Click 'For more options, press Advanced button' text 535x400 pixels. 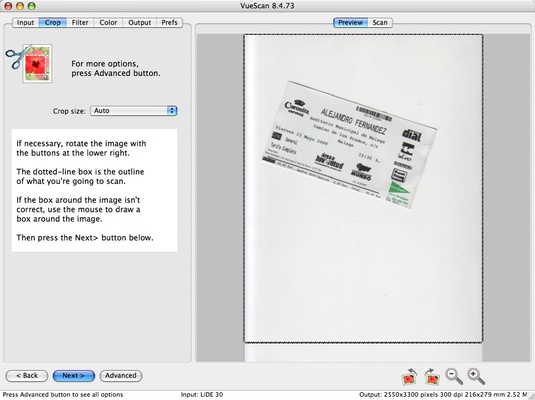[x=116, y=68]
